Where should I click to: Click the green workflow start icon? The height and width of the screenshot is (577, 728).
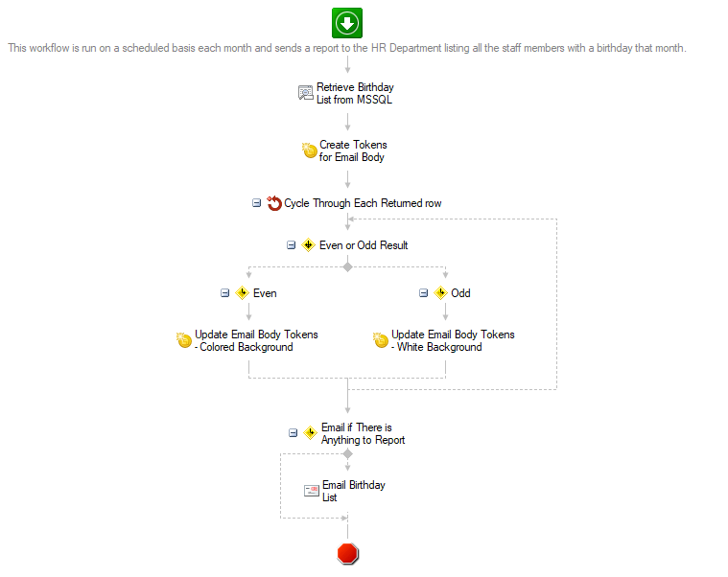click(347, 23)
